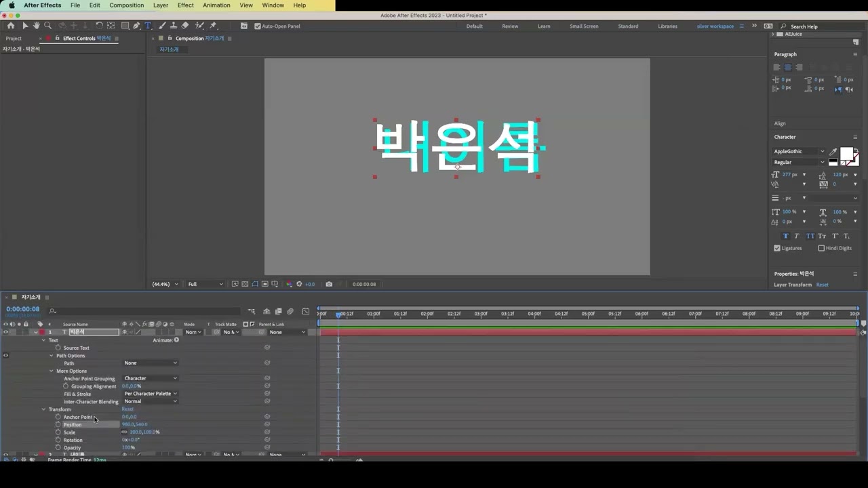Select the Selection arrow tool
868x488 pixels.
click(x=25, y=26)
